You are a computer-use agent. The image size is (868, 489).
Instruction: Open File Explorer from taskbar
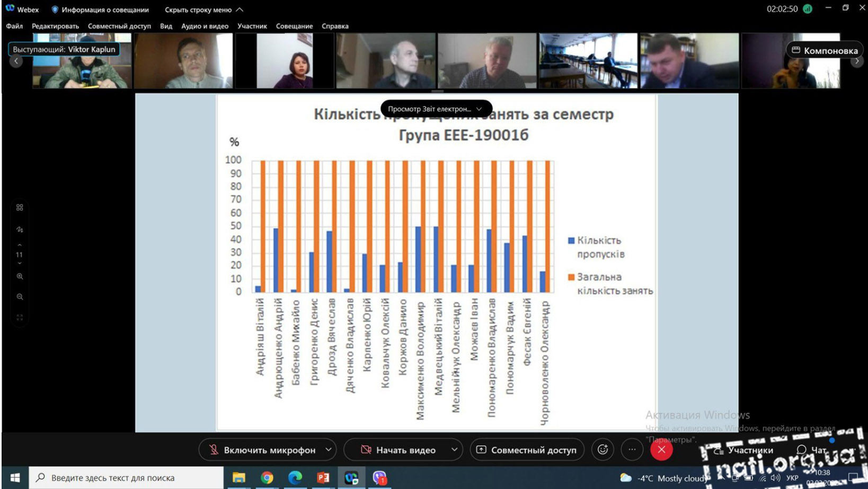click(239, 478)
